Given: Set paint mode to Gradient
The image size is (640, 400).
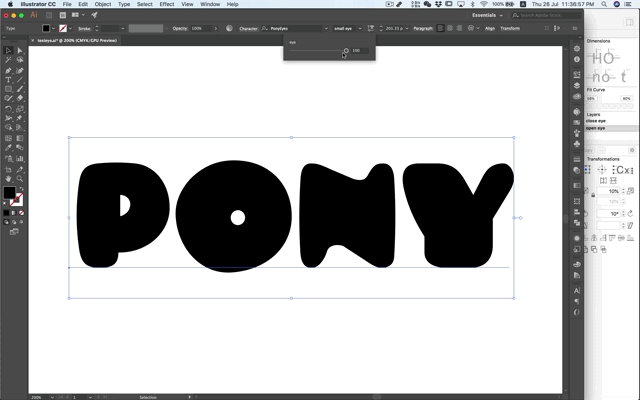Looking at the screenshot, I should click(x=13, y=213).
